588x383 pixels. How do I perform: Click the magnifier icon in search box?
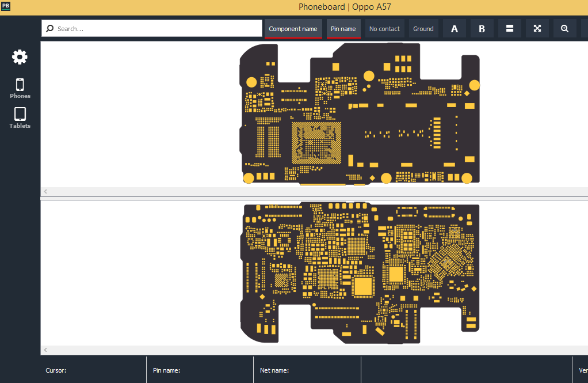50,29
